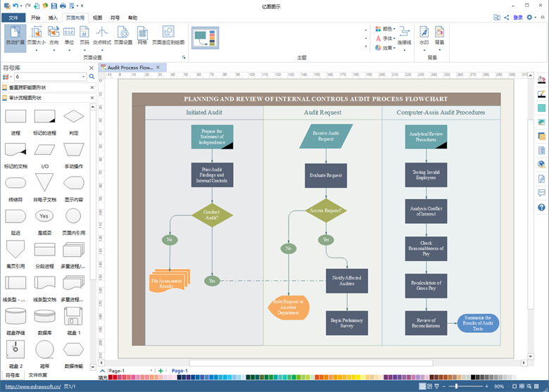549x392 pixels.
Task: Open the settings gear dropdown
Action: (x=531, y=17)
